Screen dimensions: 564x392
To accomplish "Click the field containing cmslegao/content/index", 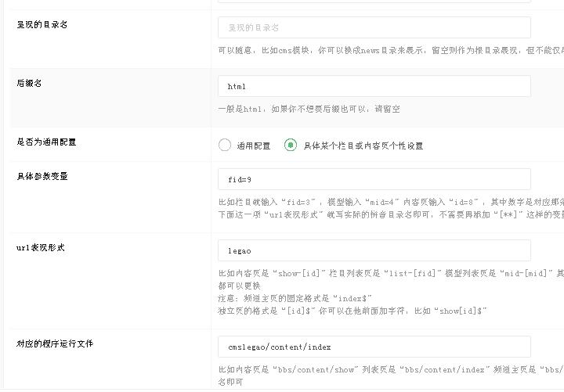I will click(x=374, y=347).
